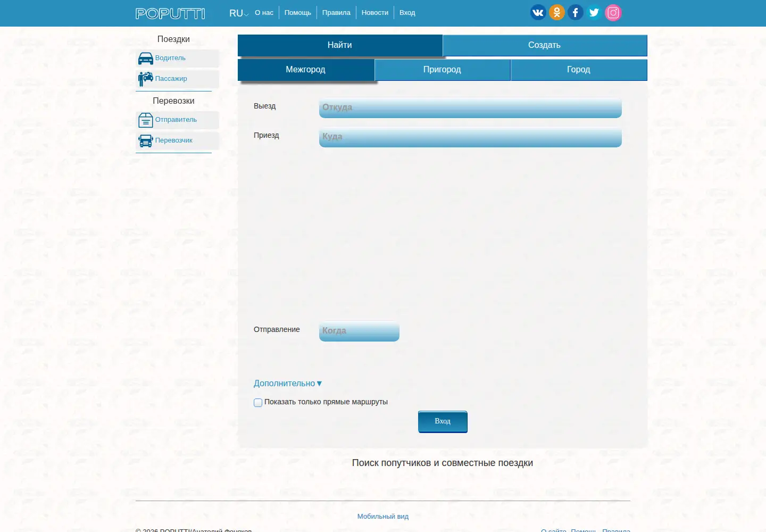
Task: Follow the Мобильный вид link
Action: 383,517
